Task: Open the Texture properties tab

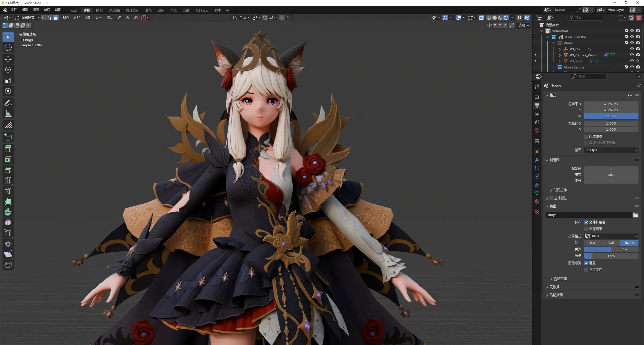Action: pyautogui.click(x=537, y=212)
